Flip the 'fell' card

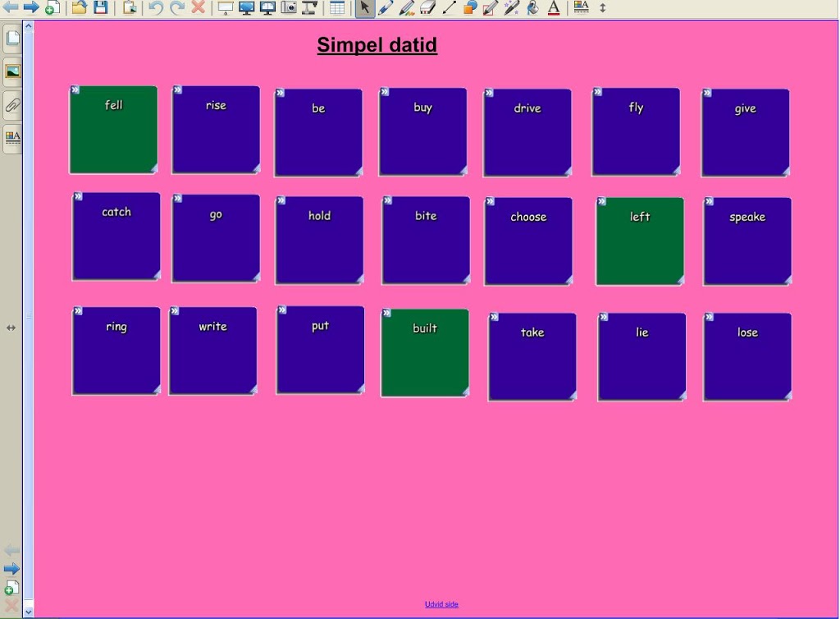[x=113, y=130]
